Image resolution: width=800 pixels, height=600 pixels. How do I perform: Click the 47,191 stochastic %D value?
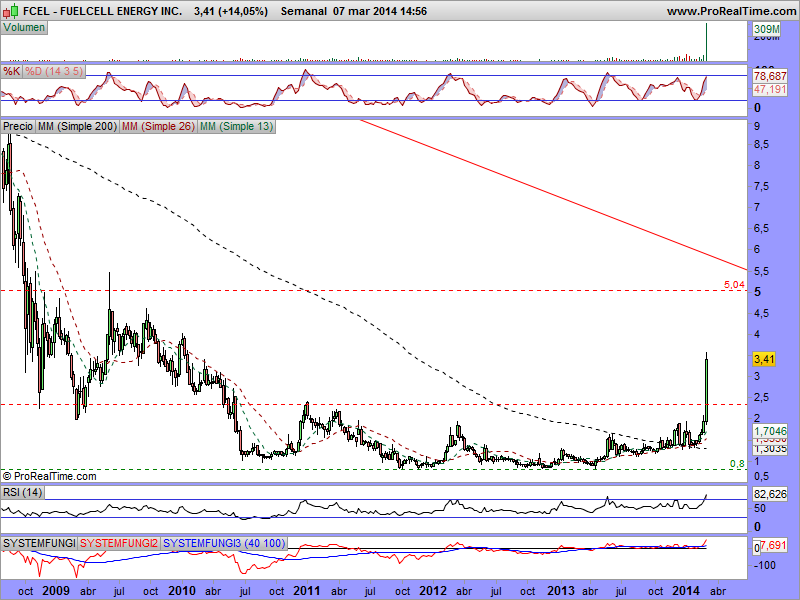(x=770, y=89)
